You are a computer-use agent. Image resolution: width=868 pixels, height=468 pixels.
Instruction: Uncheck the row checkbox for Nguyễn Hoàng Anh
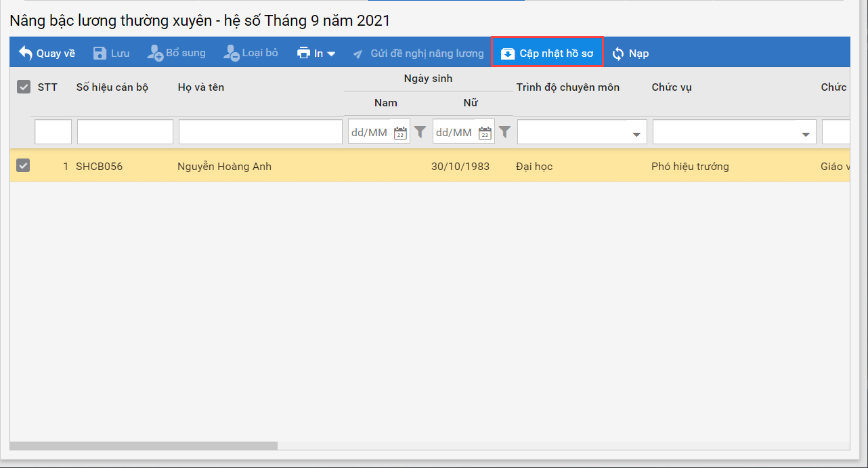23,165
